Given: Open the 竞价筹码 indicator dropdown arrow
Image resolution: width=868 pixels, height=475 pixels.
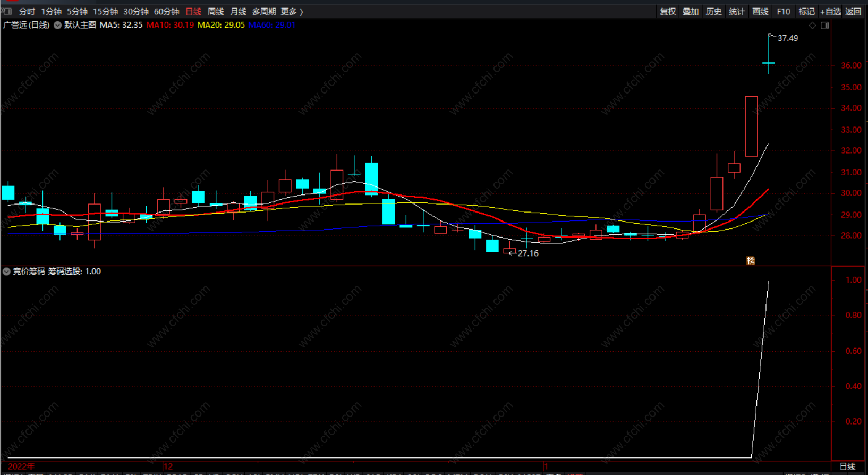Looking at the screenshot, I should 6,272.
